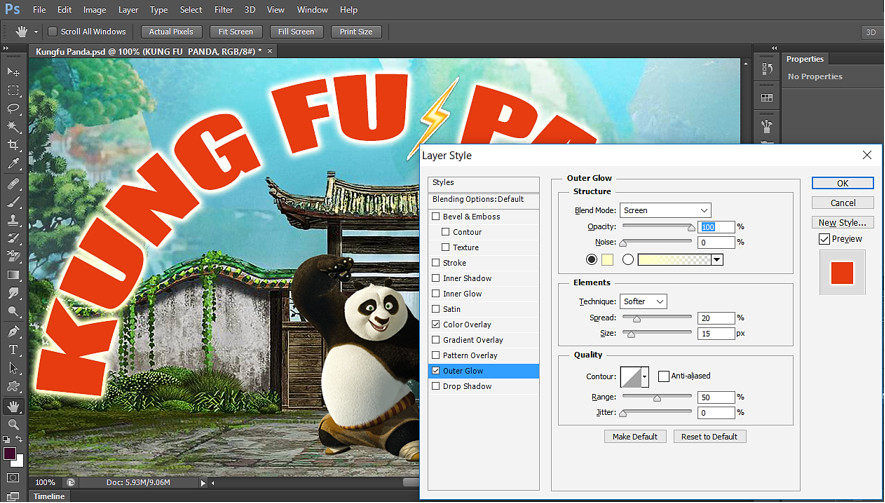
Task: Select the Rectangular Marquee tool
Action: pyautogui.click(x=13, y=90)
